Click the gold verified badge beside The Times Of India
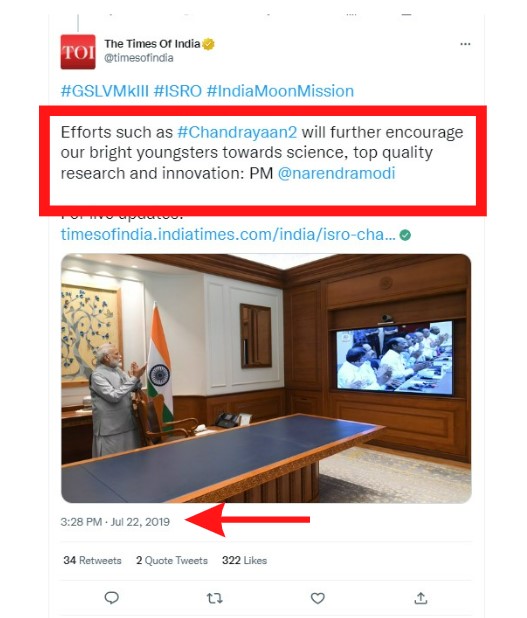Image resolution: width=527 pixels, height=618 pixels. click(208, 44)
